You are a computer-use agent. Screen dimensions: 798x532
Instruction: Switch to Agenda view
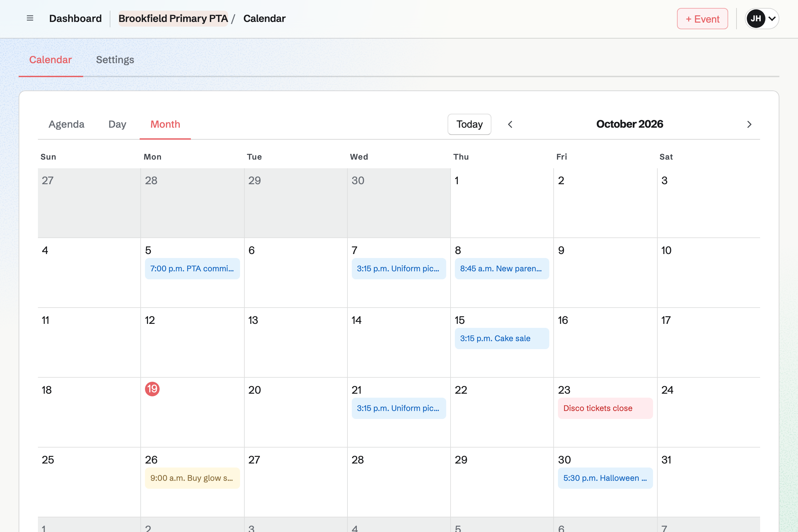[x=66, y=124]
